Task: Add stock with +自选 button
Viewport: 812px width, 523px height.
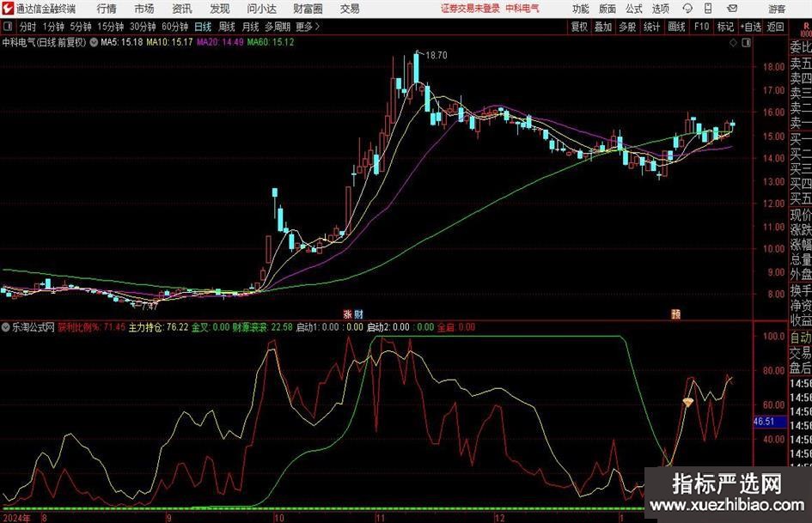Action: point(751,27)
